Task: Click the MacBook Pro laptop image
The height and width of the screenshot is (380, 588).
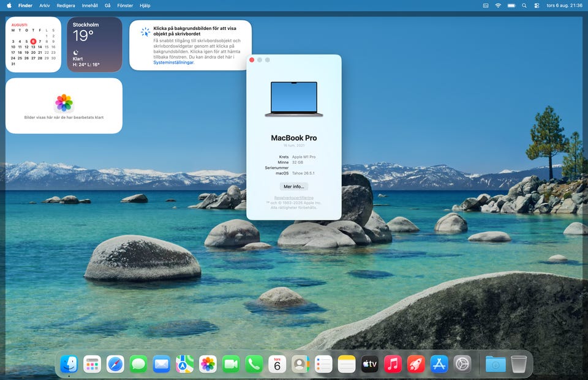Action: click(x=293, y=99)
